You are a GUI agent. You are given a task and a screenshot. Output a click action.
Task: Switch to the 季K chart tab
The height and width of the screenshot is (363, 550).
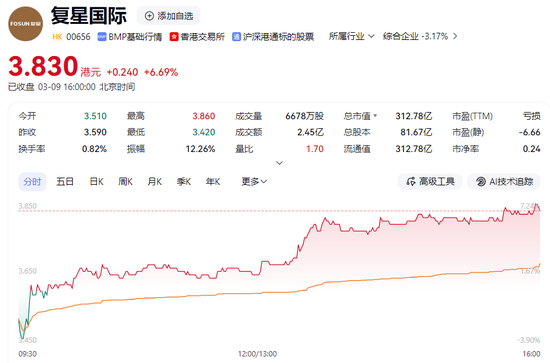tap(184, 182)
